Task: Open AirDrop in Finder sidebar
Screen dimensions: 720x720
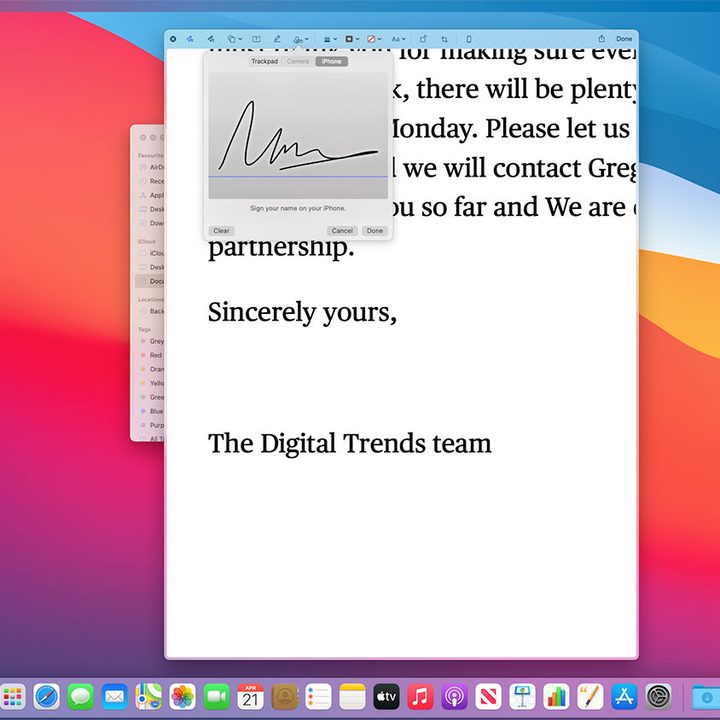Action: pos(152,167)
